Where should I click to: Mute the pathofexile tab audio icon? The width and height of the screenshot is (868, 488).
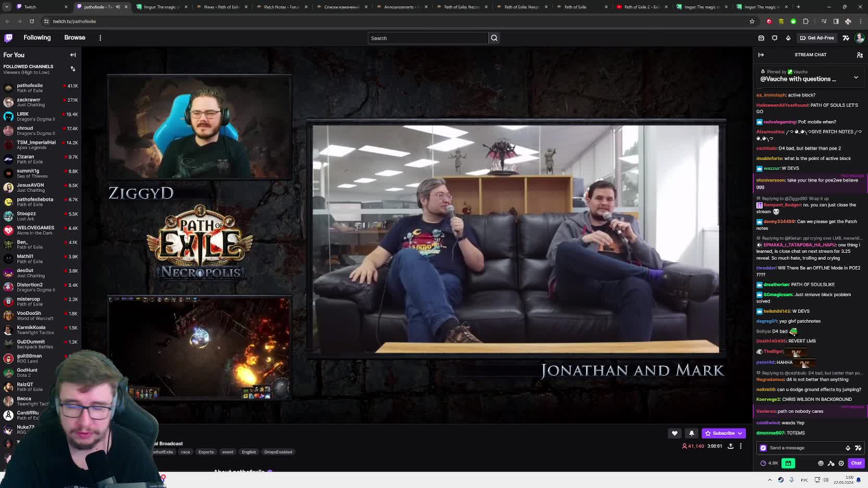tap(118, 7)
